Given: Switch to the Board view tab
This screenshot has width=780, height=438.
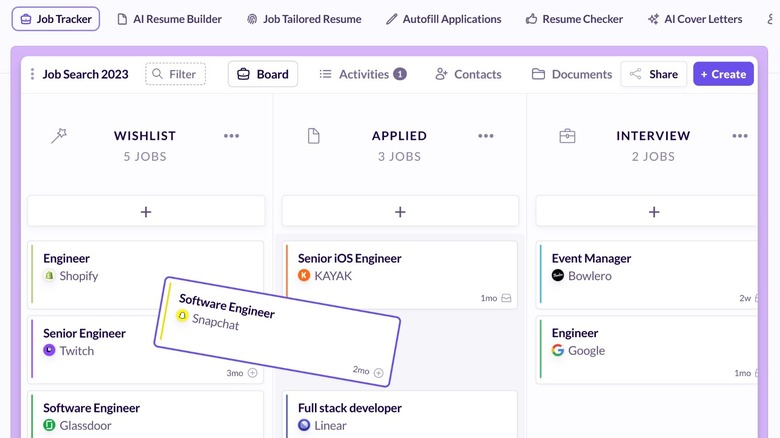Looking at the screenshot, I should click(263, 74).
